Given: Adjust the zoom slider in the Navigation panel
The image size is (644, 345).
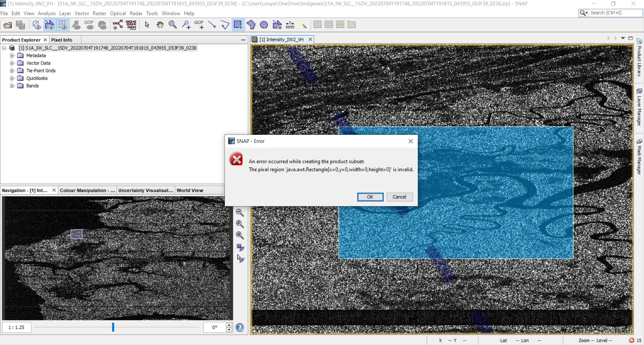Looking at the screenshot, I should (x=113, y=327).
